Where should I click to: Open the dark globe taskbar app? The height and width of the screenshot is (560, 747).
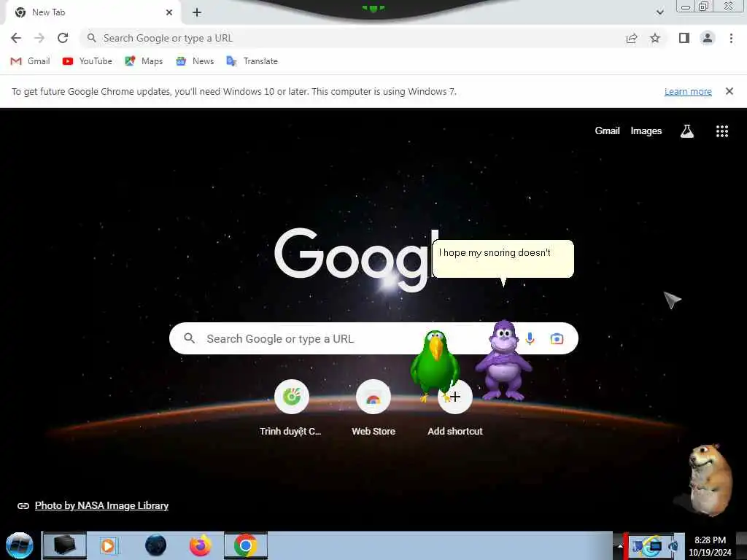tap(155, 545)
